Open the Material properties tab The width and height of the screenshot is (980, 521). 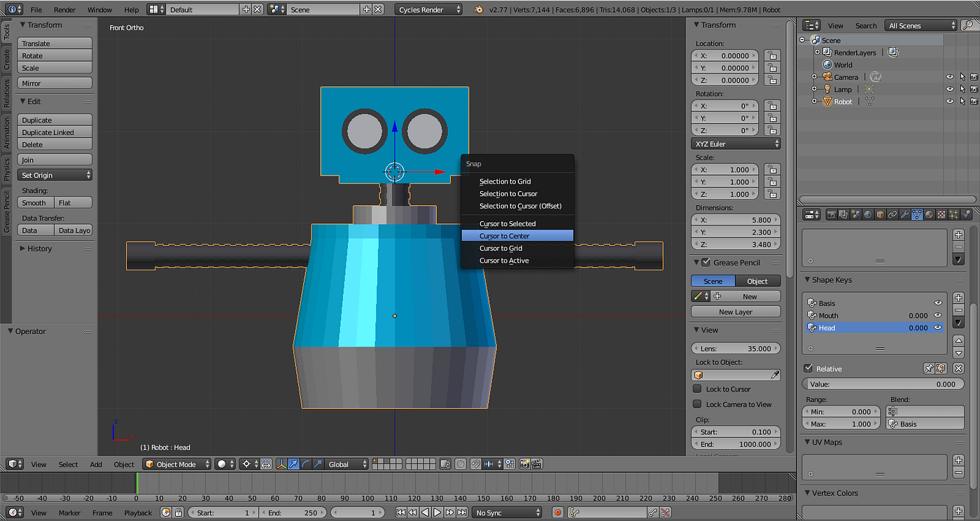pyautogui.click(x=930, y=214)
